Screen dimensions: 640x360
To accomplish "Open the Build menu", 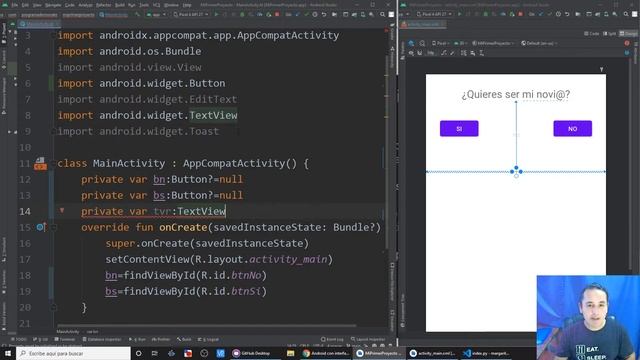I will point(120,5).
